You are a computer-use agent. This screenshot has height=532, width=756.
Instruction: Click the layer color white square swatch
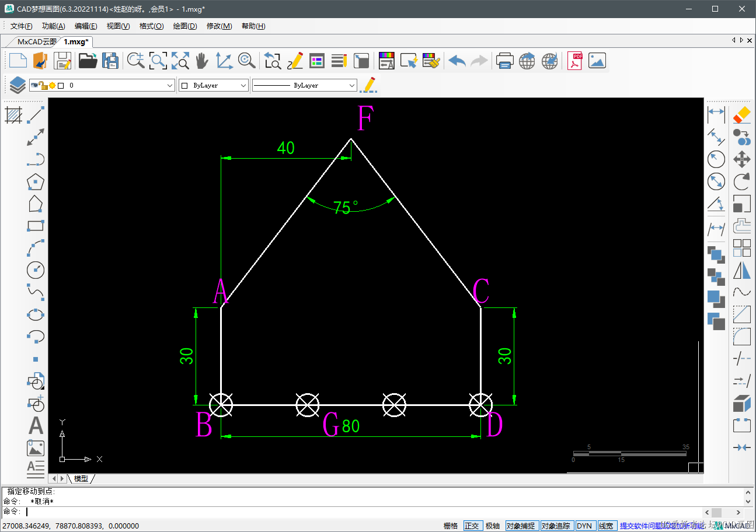(x=60, y=85)
